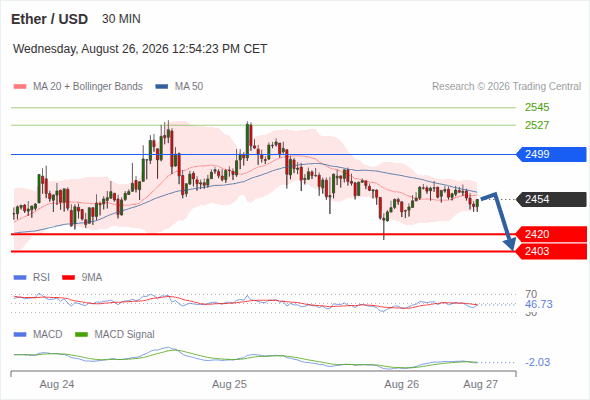
Task: Click the RSI value 46.73
Action: click(x=539, y=304)
